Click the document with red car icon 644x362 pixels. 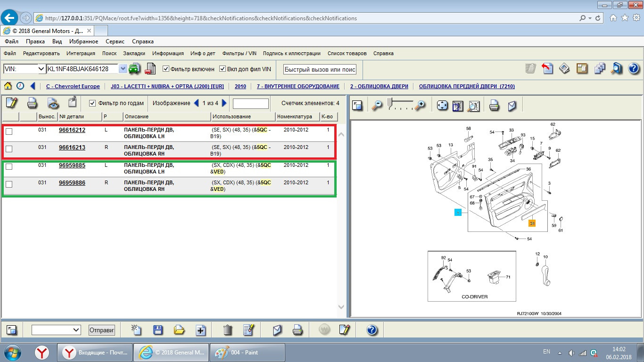tap(150, 69)
